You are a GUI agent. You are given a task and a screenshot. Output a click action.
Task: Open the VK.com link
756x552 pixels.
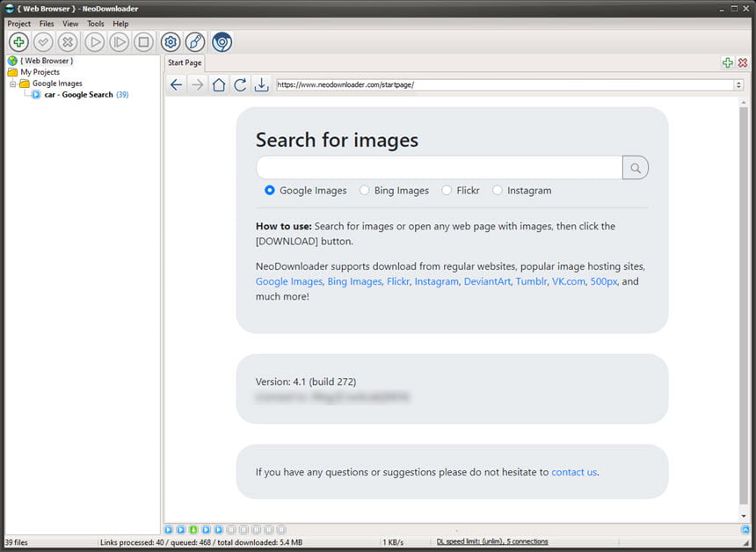pyautogui.click(x=569, y=281)
